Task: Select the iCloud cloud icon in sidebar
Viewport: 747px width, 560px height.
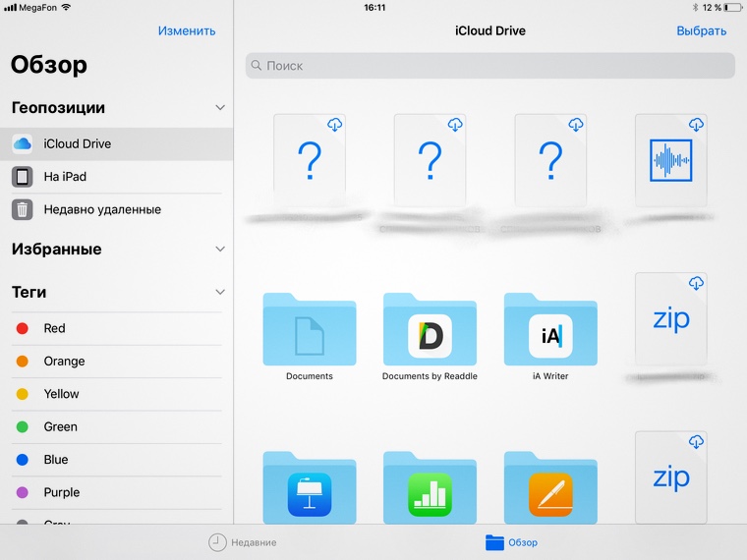Action: [x=22, y=143]
